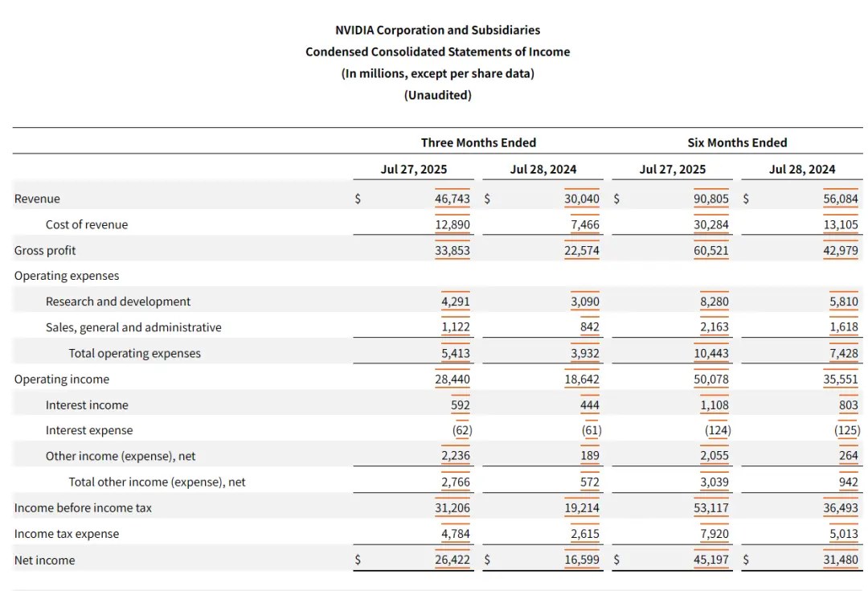Screen dimensions: 868x591
Task: Click the 'Operating expenses' heading
Action: pos(67,276)
